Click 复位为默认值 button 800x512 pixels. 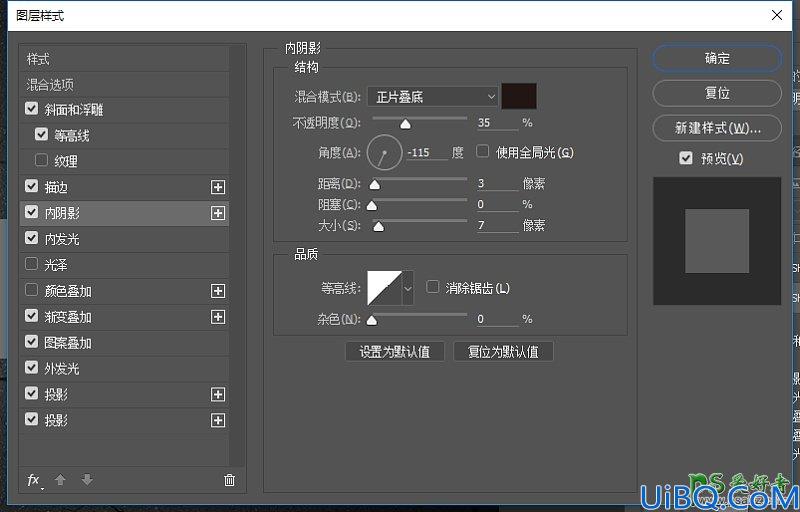point(503,352)
